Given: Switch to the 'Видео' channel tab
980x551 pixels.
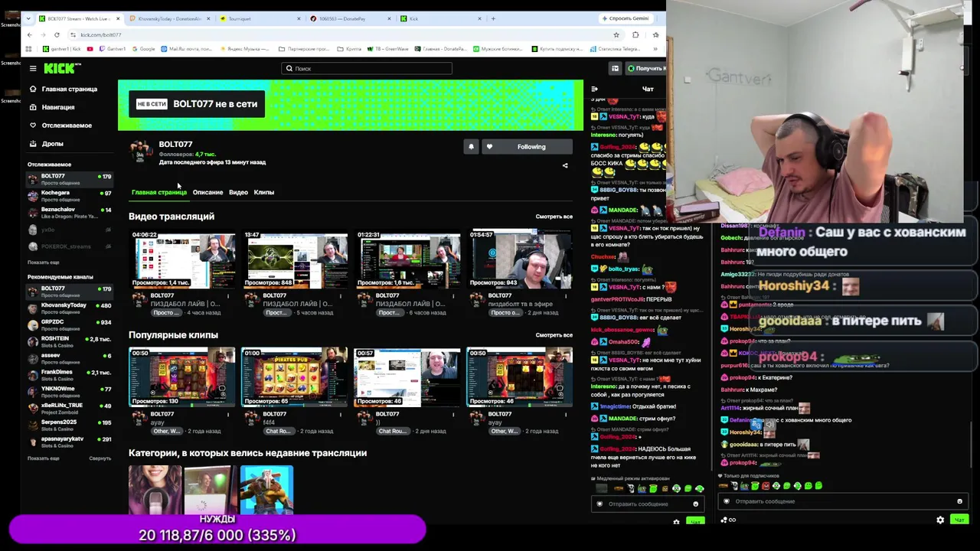Looking at the screenshot, I should point(238,192).
